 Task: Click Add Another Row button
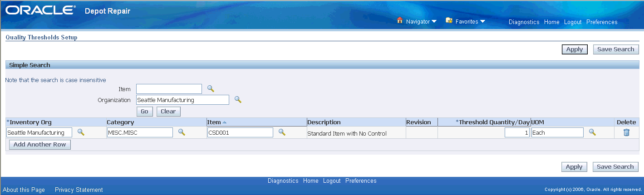pos(40,145)
